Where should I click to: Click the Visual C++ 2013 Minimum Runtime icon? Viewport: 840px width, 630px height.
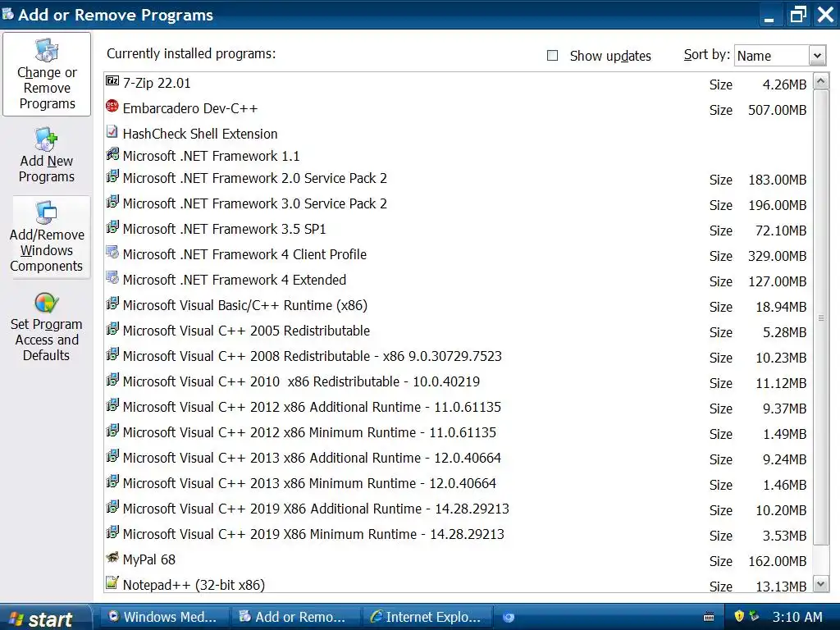click(x=112, y=482)
